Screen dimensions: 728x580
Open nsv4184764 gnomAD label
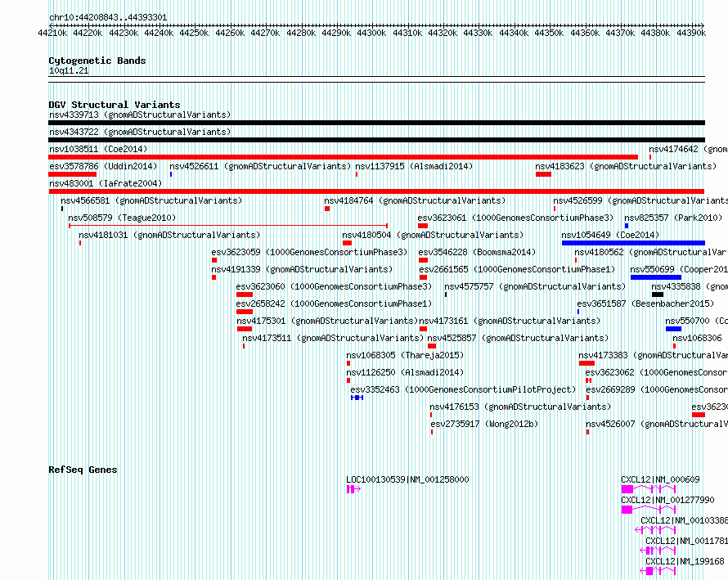pos(415,200)
